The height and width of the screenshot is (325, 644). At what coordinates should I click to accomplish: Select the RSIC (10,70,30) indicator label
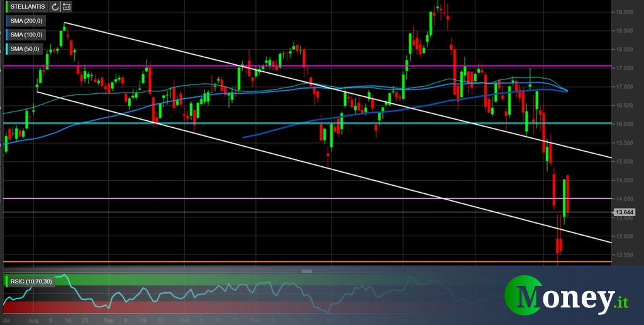coord(30,282)
